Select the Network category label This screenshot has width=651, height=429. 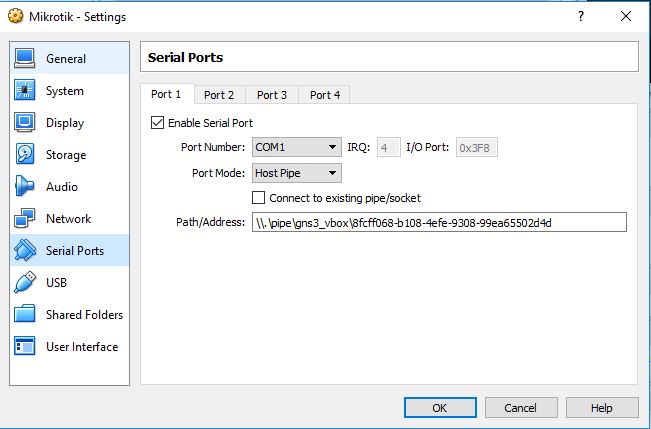[x=69, y=219]
